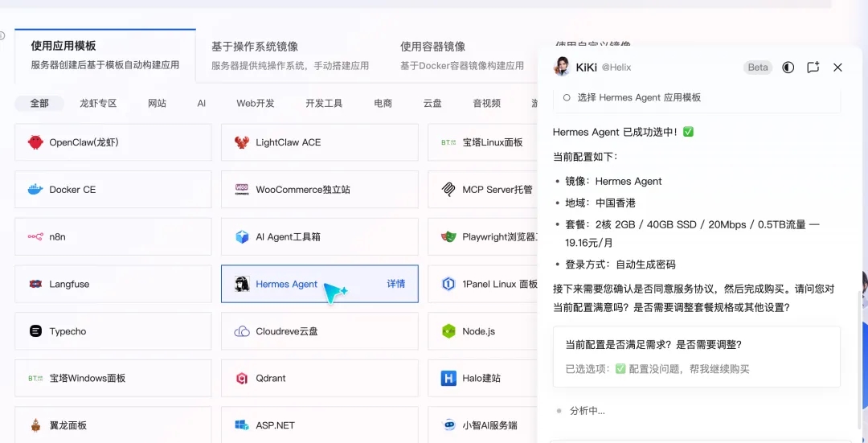
Task: Click the 宝塔Linux面板 BT logo
Action: pyautogui.click(x=448, y=142)
